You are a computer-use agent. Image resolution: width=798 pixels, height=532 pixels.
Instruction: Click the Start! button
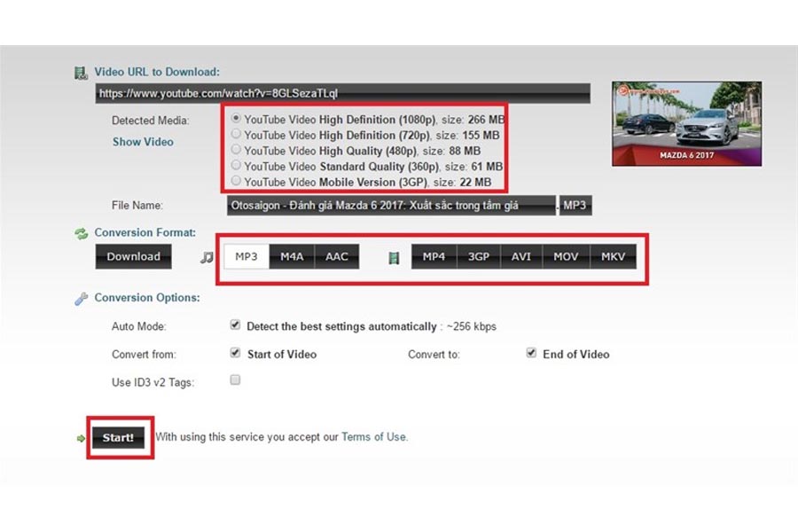pos(118,437)
